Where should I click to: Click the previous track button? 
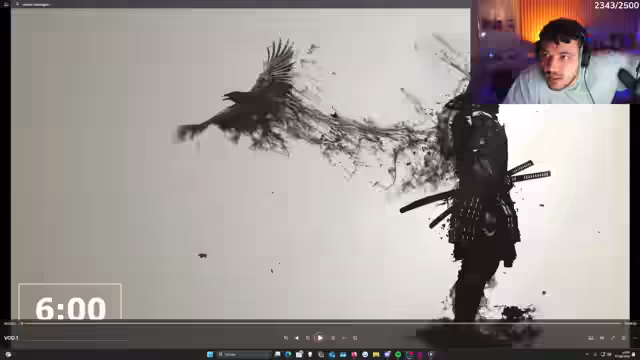(x=297, y=338)
